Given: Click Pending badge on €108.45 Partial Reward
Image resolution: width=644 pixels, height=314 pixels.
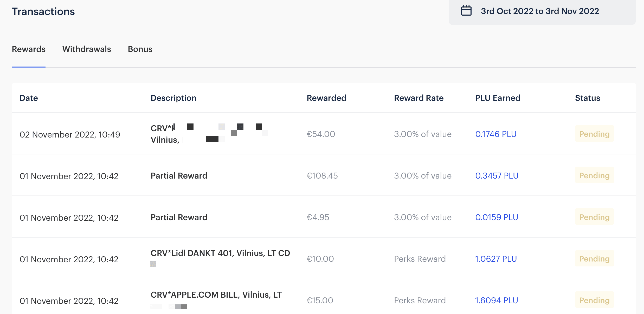Looking at the screenshot, I should [594, 175].
